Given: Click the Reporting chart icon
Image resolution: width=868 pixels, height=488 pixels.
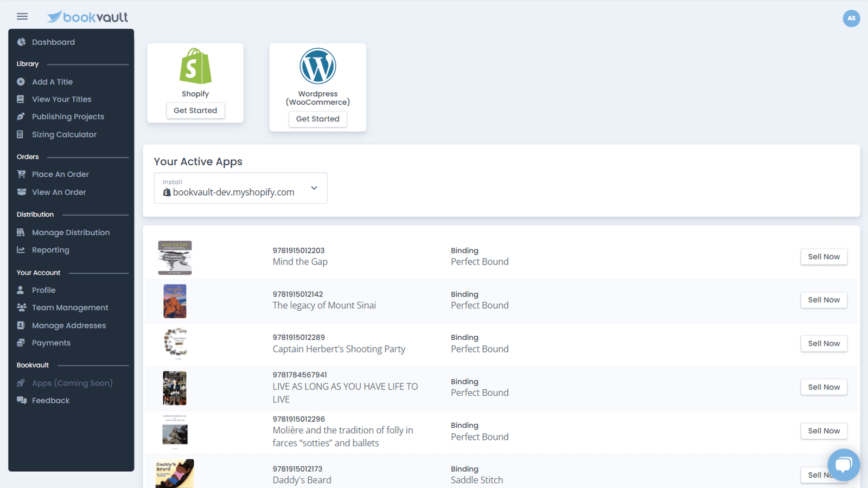Looking at the screenshot, I should pyautogui.click(x=22, y=249).
